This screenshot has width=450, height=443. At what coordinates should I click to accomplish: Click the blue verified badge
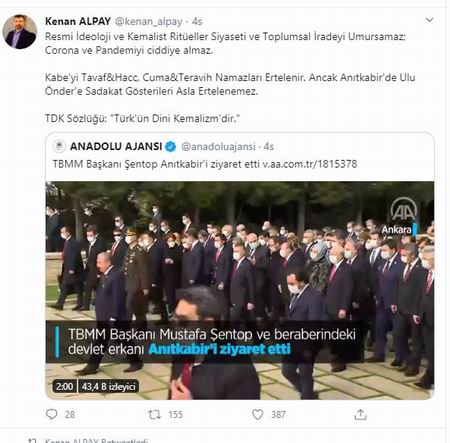(x=171, y=146)
